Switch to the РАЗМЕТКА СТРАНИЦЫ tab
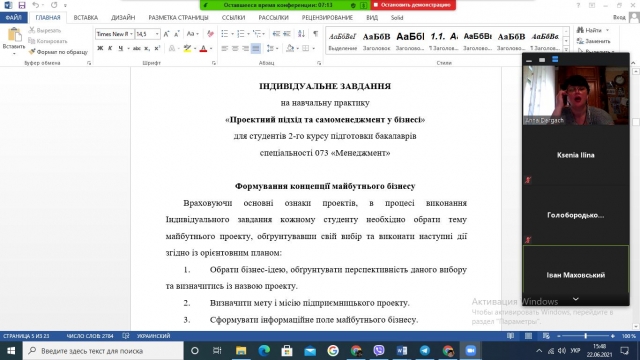Screen dimensions: 640x360 (x=178, y=18)
